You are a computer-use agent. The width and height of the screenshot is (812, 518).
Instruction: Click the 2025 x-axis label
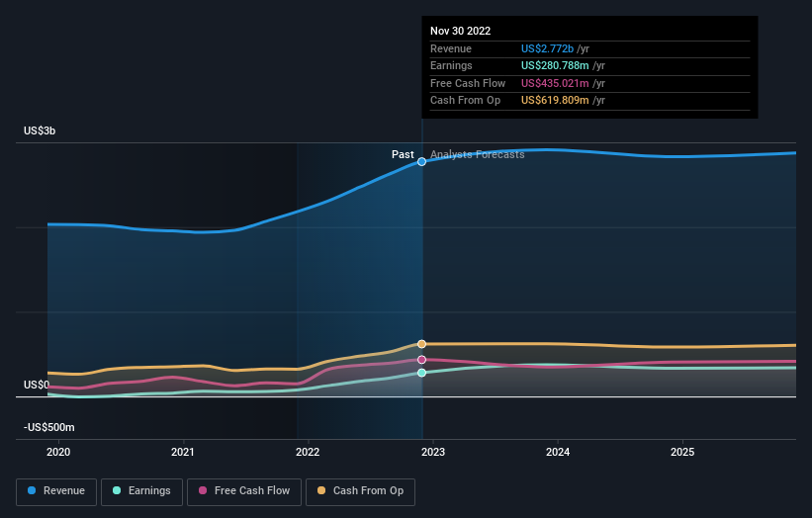click(x=682, y=453)
